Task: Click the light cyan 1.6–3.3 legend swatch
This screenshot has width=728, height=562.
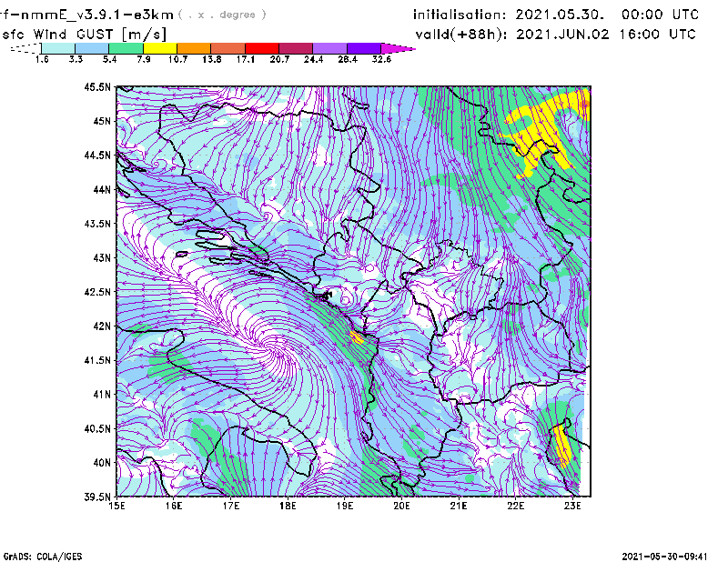Action: tap(58, 48)
